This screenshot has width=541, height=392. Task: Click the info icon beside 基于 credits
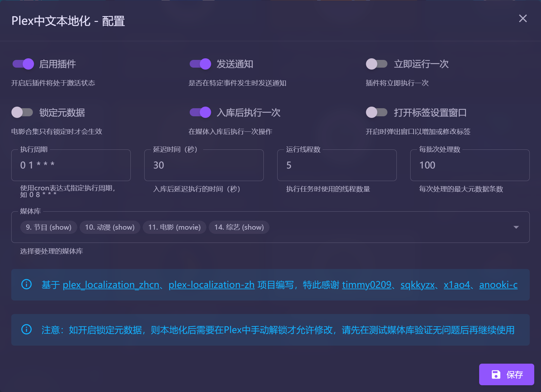click(26, 284)
